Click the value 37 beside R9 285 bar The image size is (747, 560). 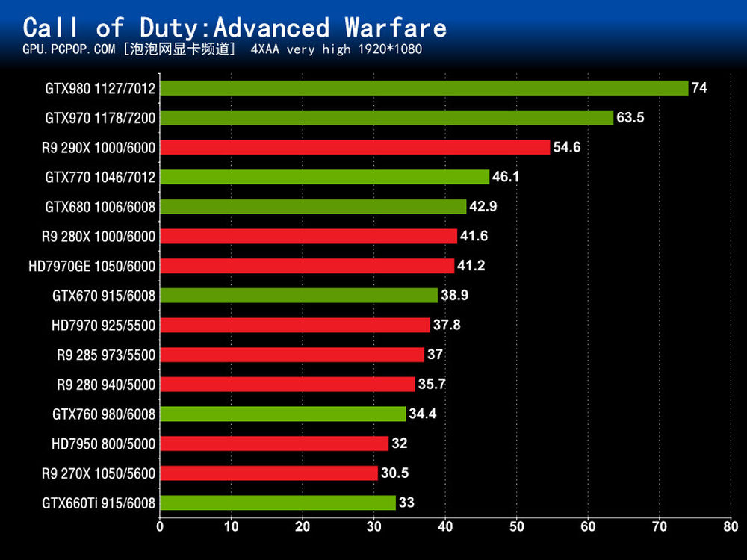(435, 354)
